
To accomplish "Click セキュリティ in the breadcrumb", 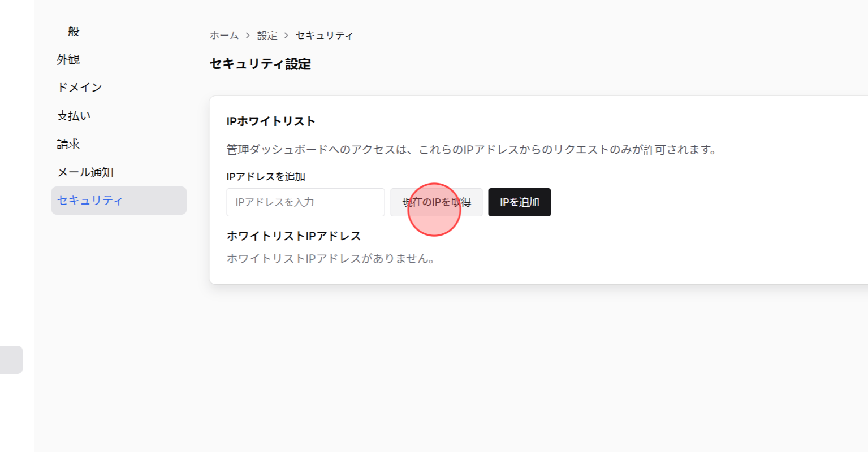I will click(324, 35).
